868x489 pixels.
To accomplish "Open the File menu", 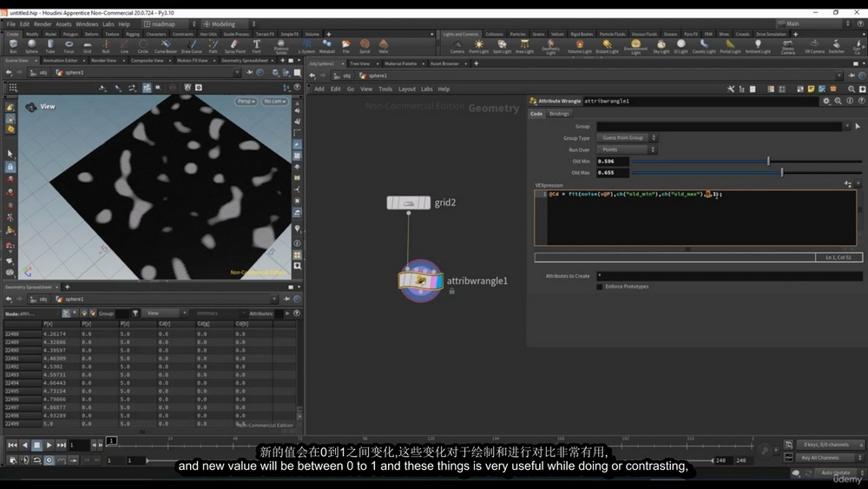I will click(x=11, y=24).
